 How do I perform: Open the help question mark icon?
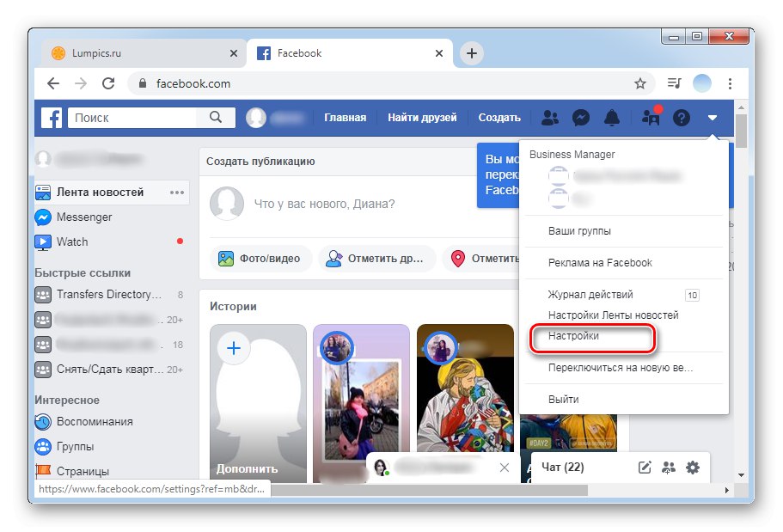coord(681,117)
